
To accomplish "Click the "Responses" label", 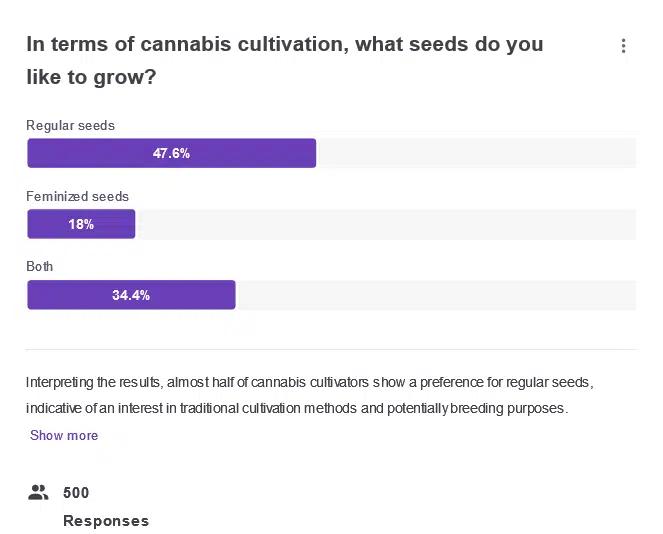I will tap(106, 521).
